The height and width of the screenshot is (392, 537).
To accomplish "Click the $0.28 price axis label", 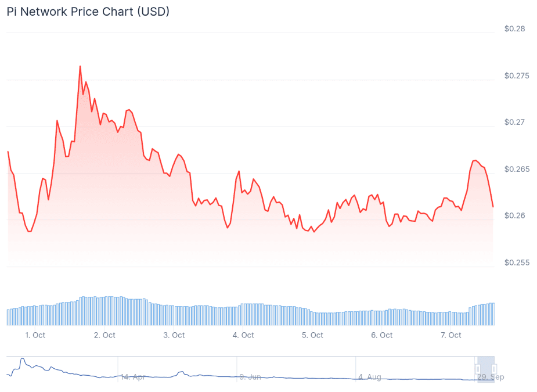I will click(514, 28).
